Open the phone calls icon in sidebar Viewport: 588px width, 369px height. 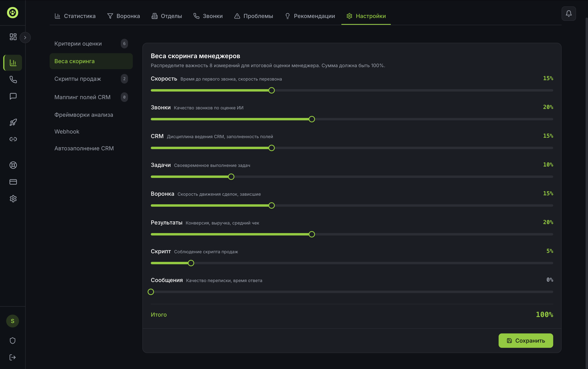13,80
